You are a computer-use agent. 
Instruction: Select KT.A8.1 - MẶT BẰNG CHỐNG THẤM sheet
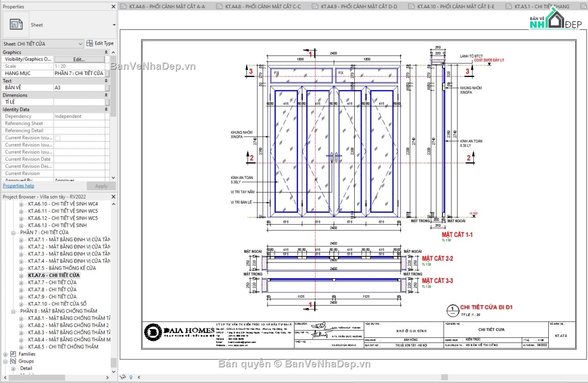pos(69,318)
